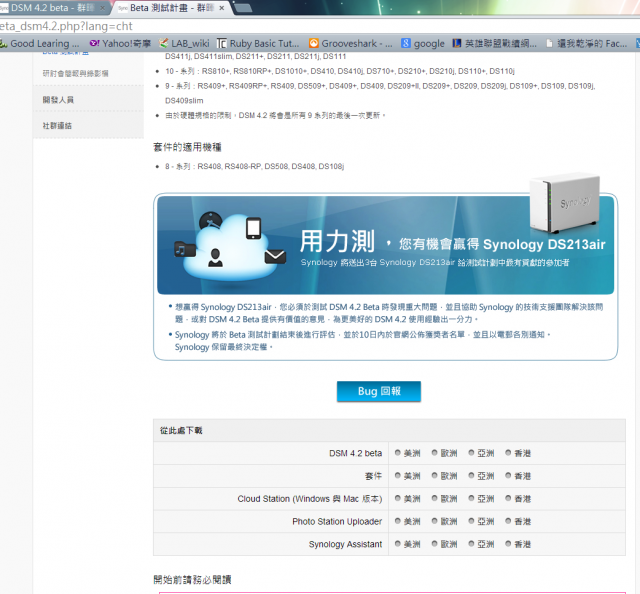The height and width of the screenshot is (594, 640).
Task: Open 研討會簡報與錄影檔 sidebar item
Action: (x=76, y=73)
